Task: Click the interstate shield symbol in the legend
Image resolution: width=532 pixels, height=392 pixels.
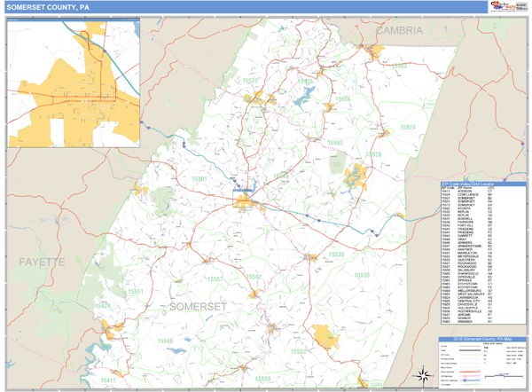Action: point(465,380)
